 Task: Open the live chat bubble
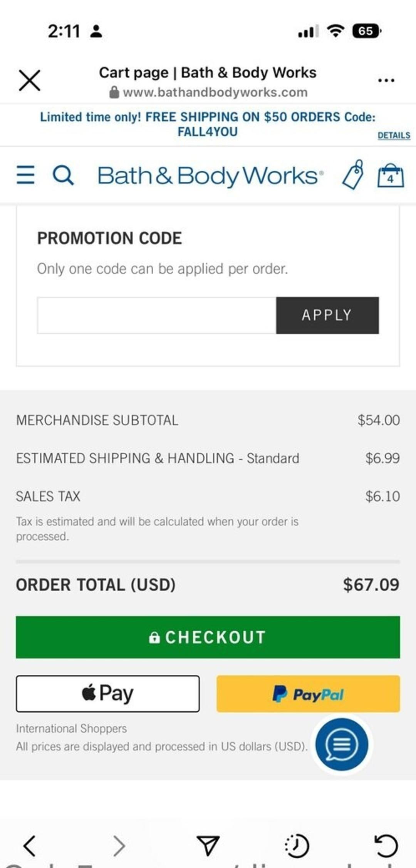coord(341,744)
